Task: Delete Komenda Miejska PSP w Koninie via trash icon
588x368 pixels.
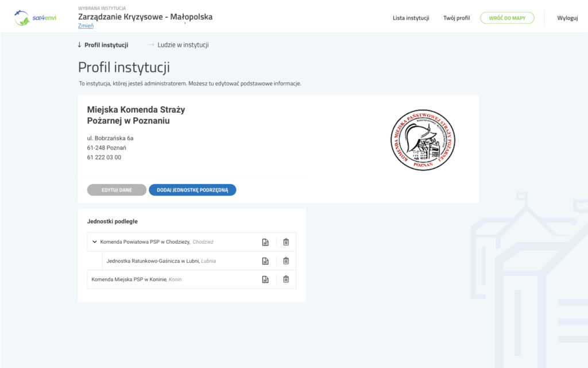Action: click(x=285, y=279)
